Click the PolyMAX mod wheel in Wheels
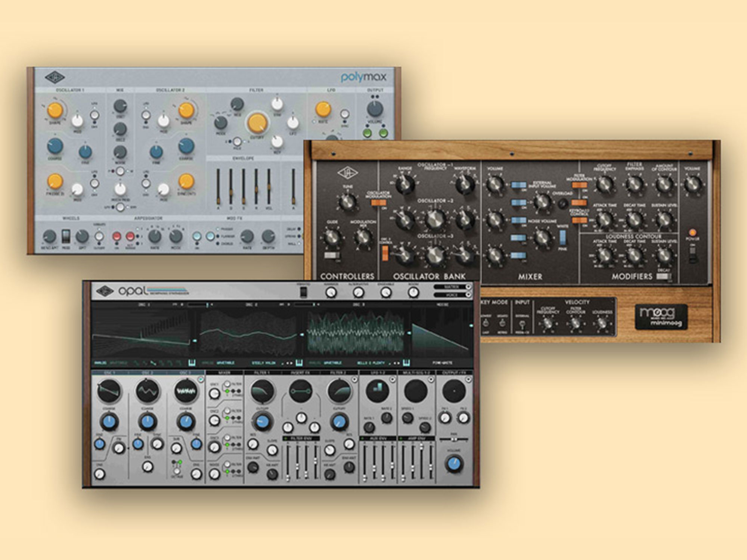747x560 pixels. coord(66,236)
